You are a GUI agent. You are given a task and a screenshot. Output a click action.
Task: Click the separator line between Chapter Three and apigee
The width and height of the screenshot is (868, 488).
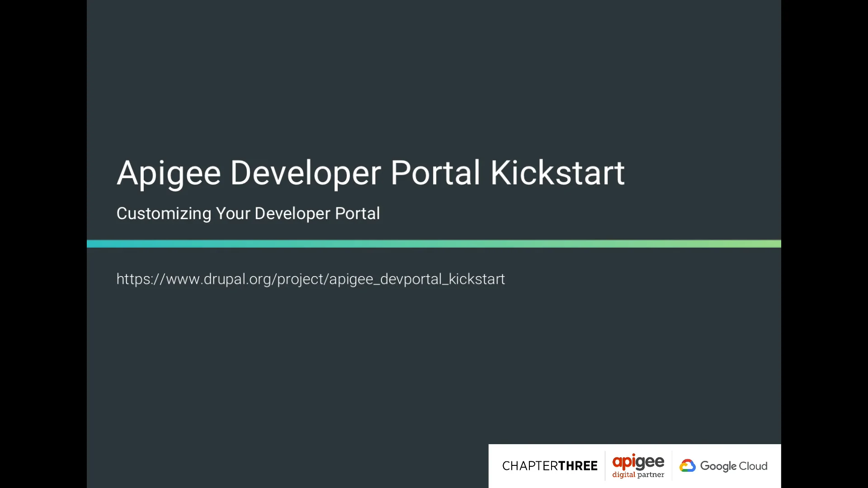(x=605, y=466)
